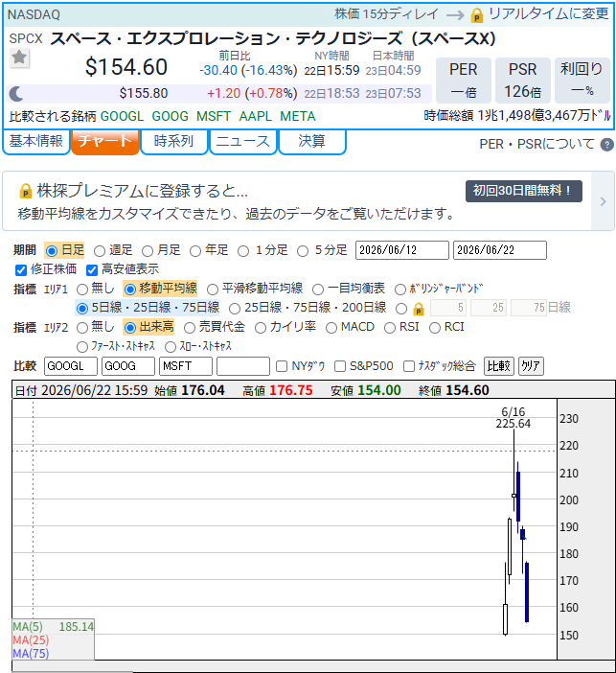
Task: Select MACD indicator radio button
Action: (x=331, y=328)
